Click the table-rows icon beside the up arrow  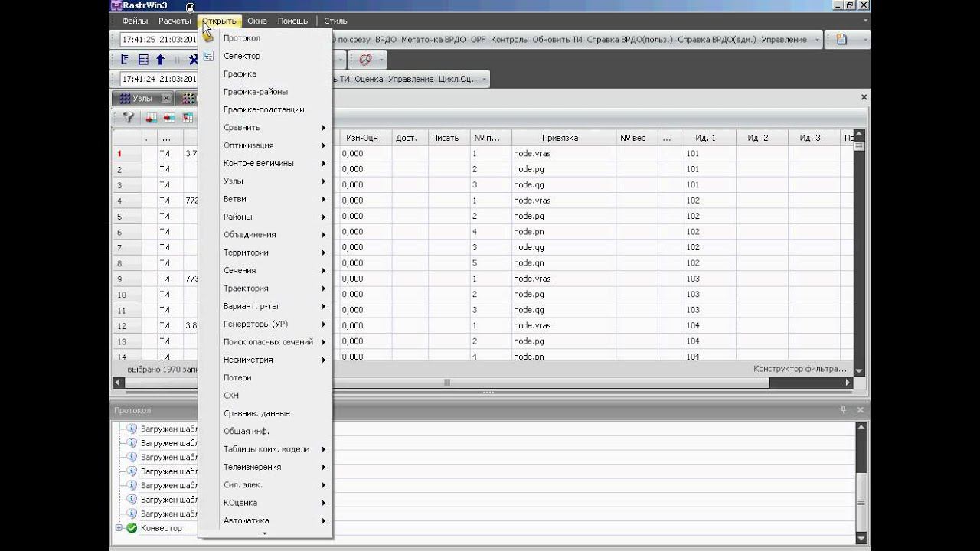[x=143, y=60]
